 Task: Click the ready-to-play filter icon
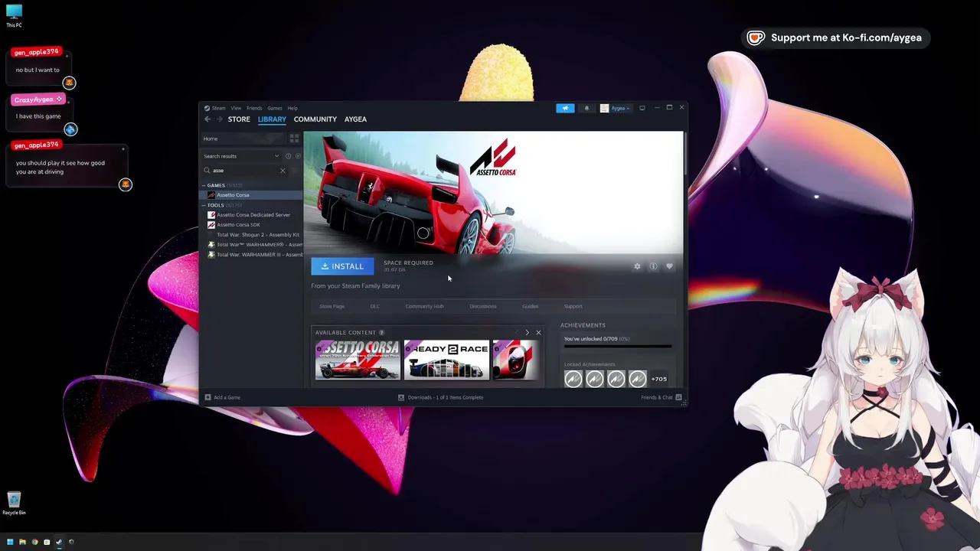298,156
